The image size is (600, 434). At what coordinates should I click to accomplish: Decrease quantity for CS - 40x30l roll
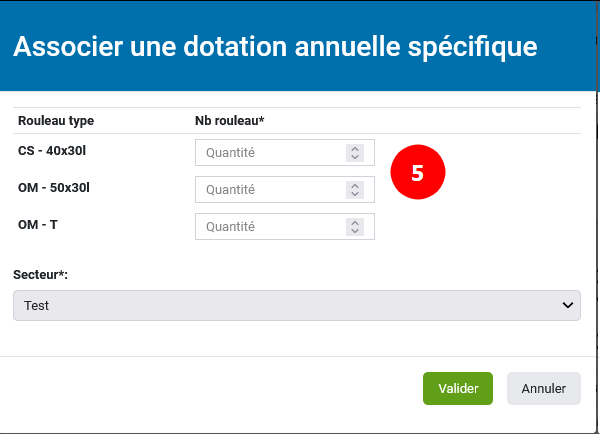tap(354, 157)
